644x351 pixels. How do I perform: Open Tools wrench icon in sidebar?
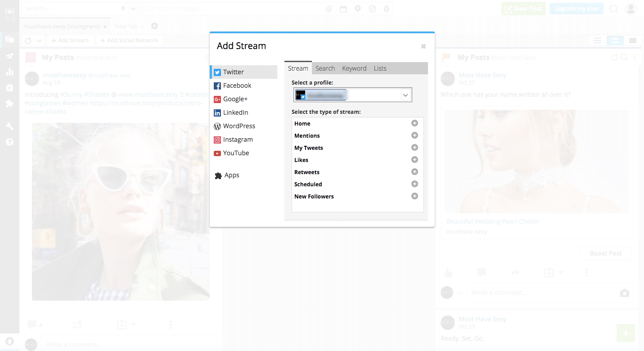coord(9,126)
